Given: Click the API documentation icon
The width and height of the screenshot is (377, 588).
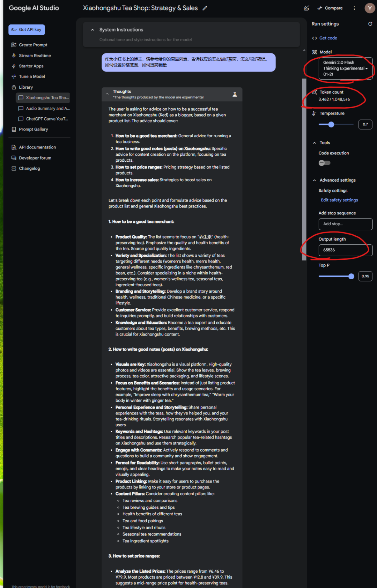Looking at the screenshot, I should pos(14,147).
